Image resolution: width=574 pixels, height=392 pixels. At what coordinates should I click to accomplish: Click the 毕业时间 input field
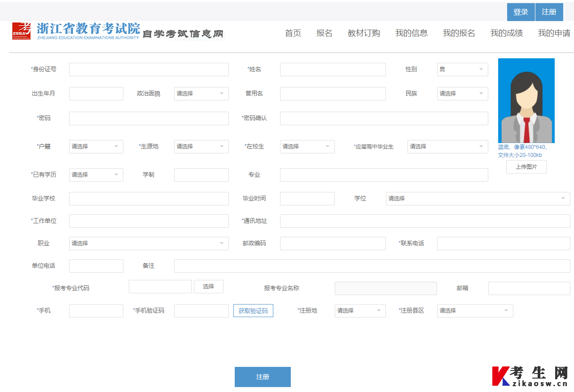pos(307,199)
